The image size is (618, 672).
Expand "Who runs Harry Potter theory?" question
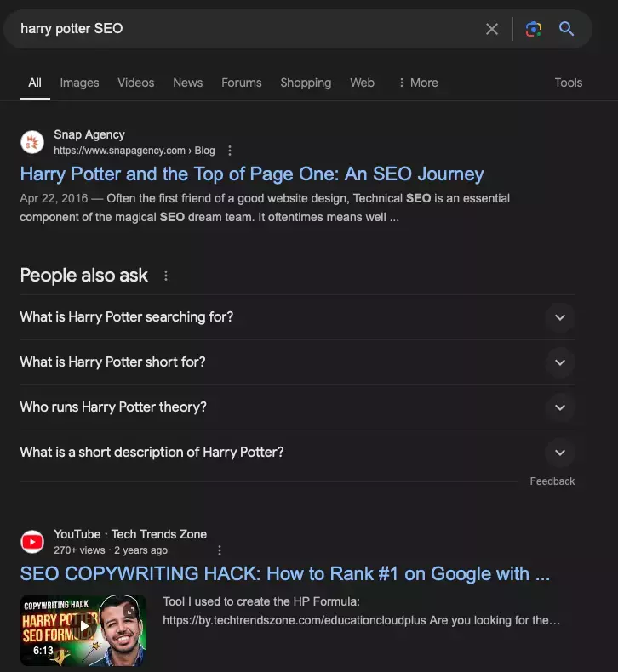(x=559, y=407)
